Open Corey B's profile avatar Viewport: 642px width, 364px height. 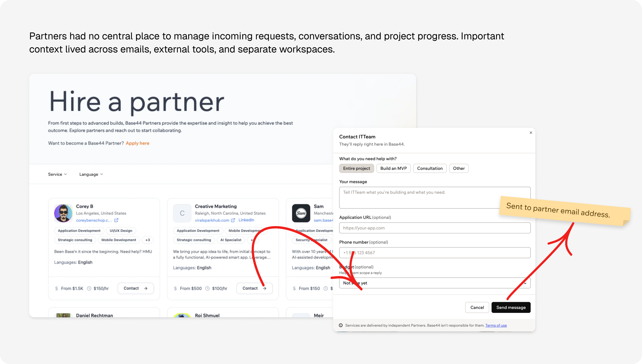pyautogui.click(x=63, y=213)
